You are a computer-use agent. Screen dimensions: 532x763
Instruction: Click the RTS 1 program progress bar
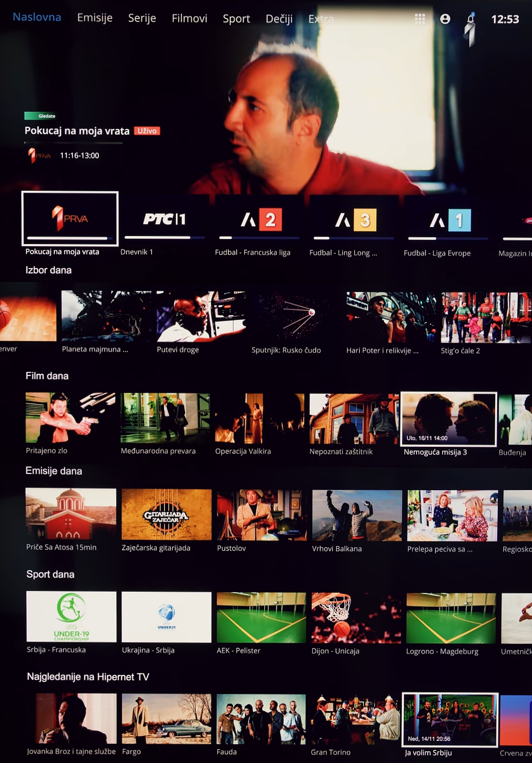164,238
